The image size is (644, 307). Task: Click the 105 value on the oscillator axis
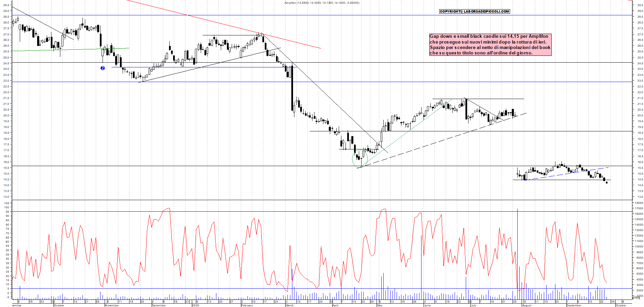pyautogui.click(x=7, y=203)
